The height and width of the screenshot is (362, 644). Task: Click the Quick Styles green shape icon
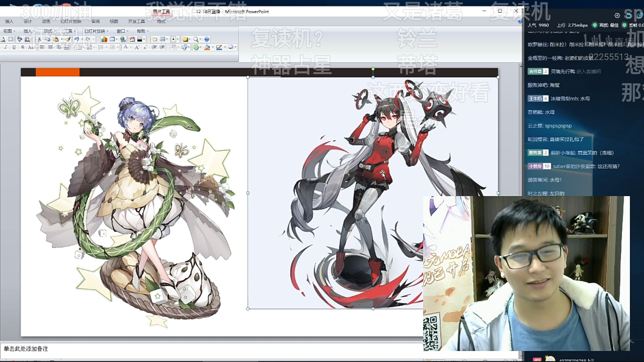pos(197,47)
